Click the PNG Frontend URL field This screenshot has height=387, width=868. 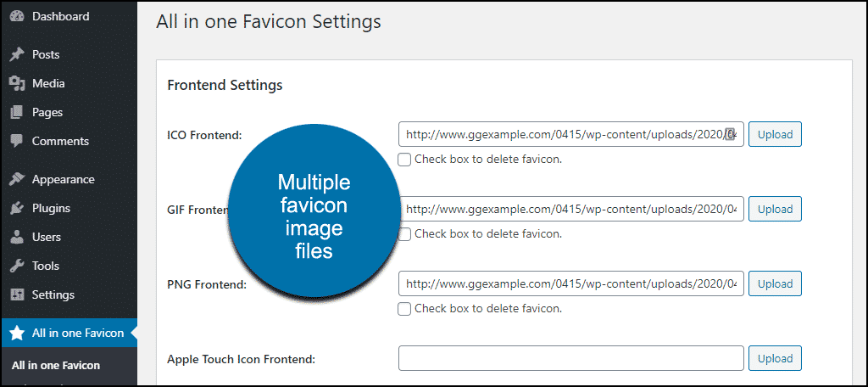click(570, 283)
